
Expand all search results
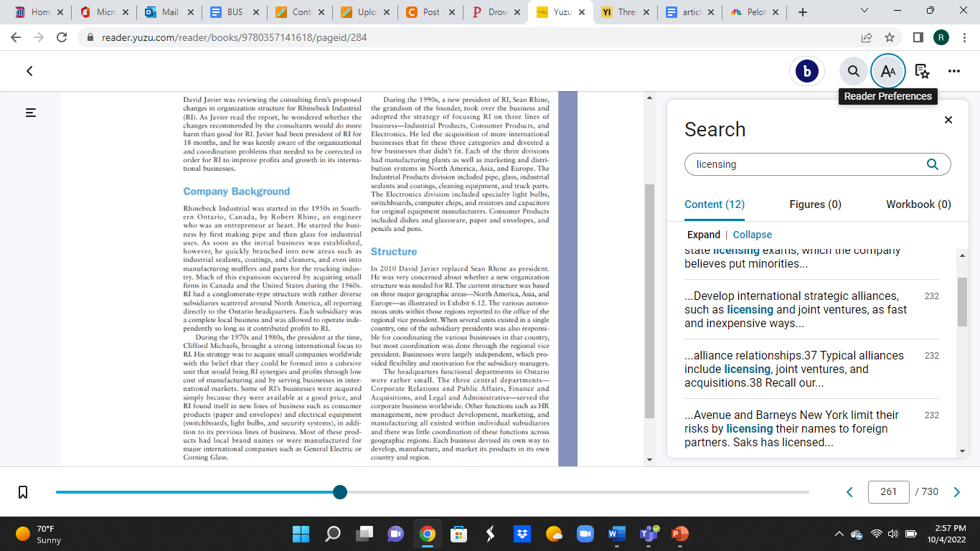click(704, 235)
